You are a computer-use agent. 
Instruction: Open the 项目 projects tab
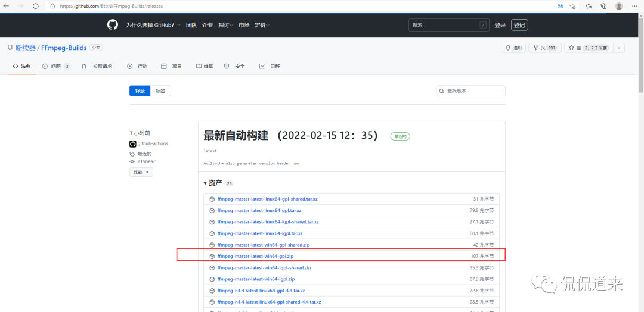click(172, 67)
